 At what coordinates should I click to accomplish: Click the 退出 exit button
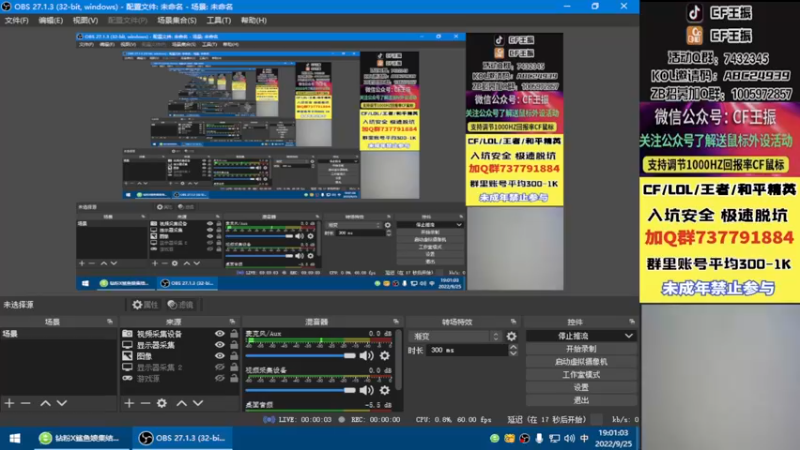coord(581,400)
